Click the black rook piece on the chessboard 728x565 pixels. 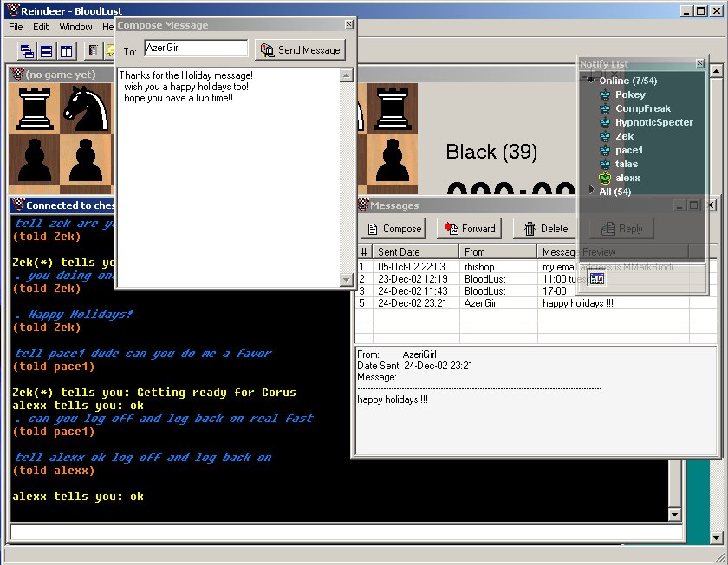coord(36,109)
